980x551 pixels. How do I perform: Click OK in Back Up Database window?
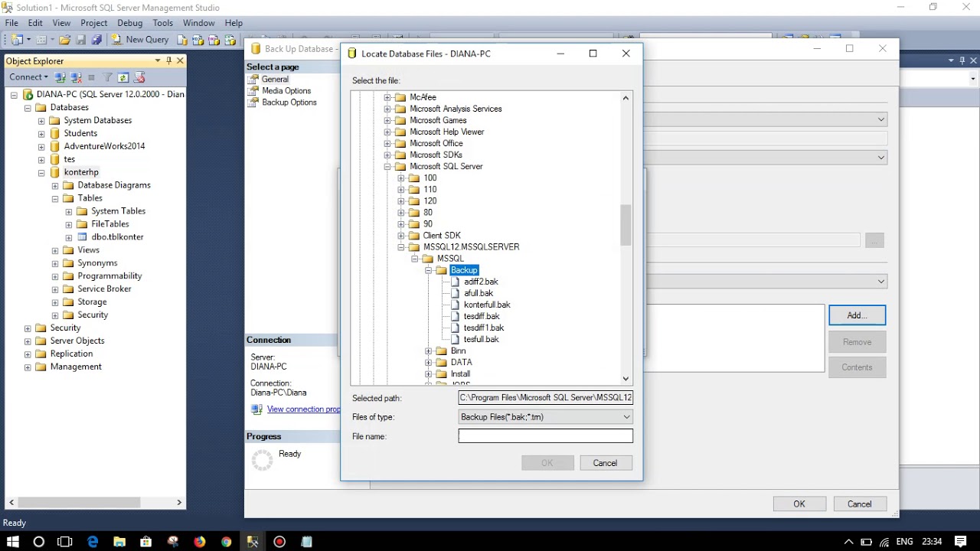click(x=799, y=504)
